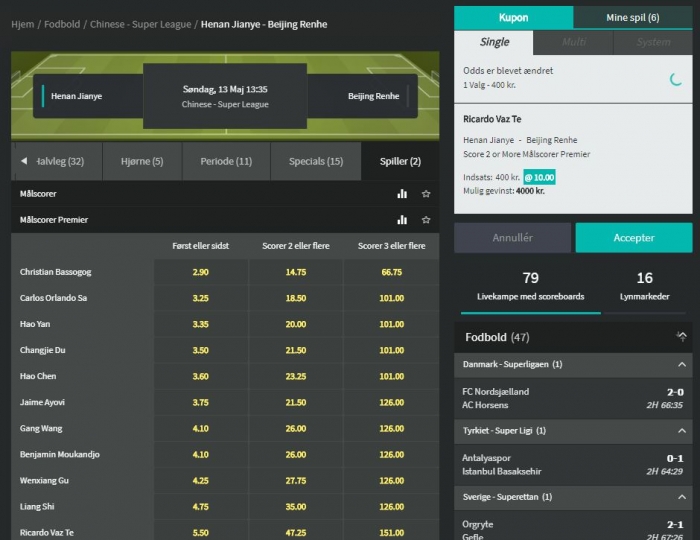700x540 pixels.
Task: Select Jaime Ayovi odds 3.75
Action: click(x=200, y=403)
